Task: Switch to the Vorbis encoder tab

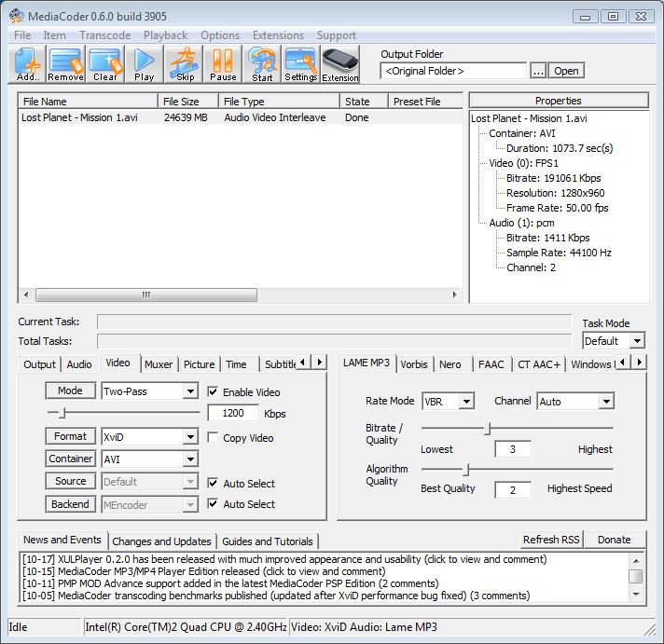Action: click(414, 364)
